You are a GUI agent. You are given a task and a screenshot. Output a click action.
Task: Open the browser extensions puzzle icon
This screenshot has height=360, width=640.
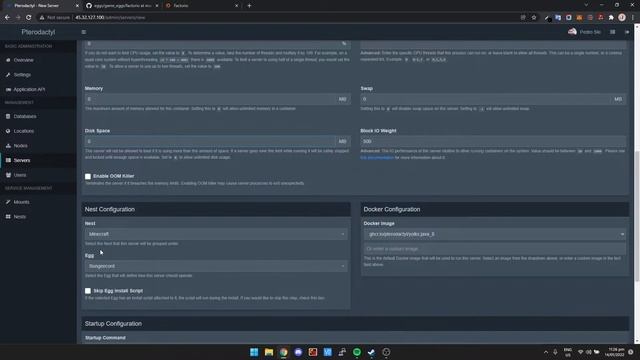[x=611, y=18]
